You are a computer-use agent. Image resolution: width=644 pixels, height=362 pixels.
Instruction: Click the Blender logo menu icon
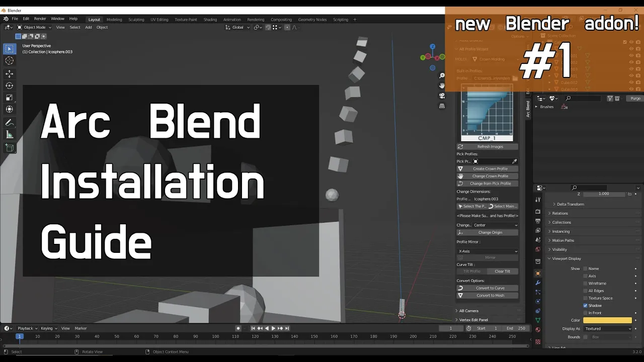[x=6, y=19]
